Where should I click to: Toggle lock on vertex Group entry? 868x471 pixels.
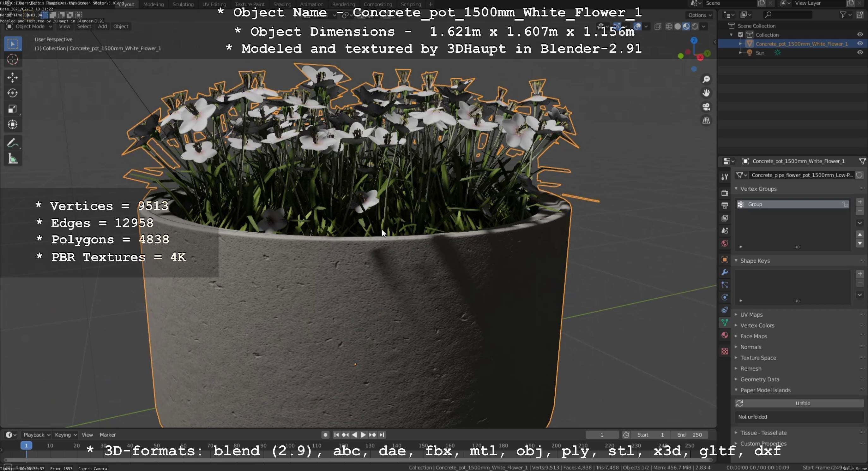[x=845, y=204]
